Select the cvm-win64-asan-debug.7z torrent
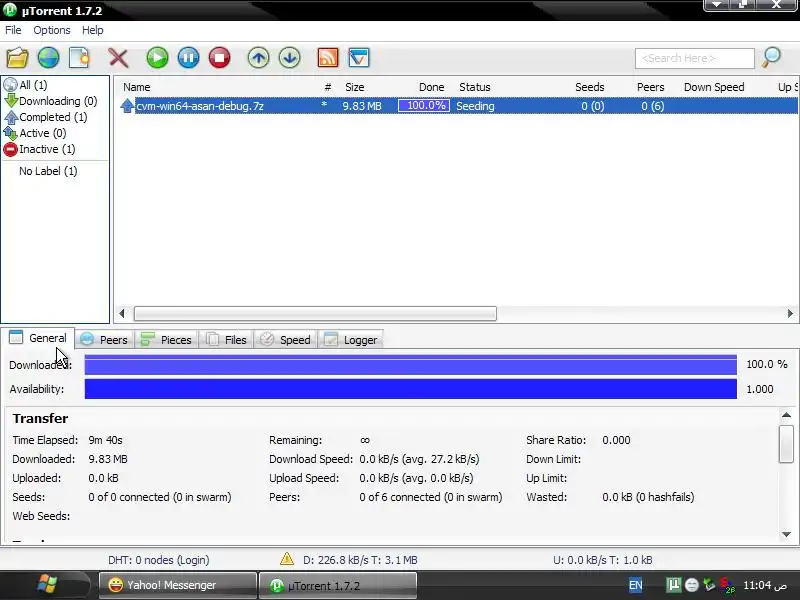Screen dimensions: 800x600 click(456, 106)
